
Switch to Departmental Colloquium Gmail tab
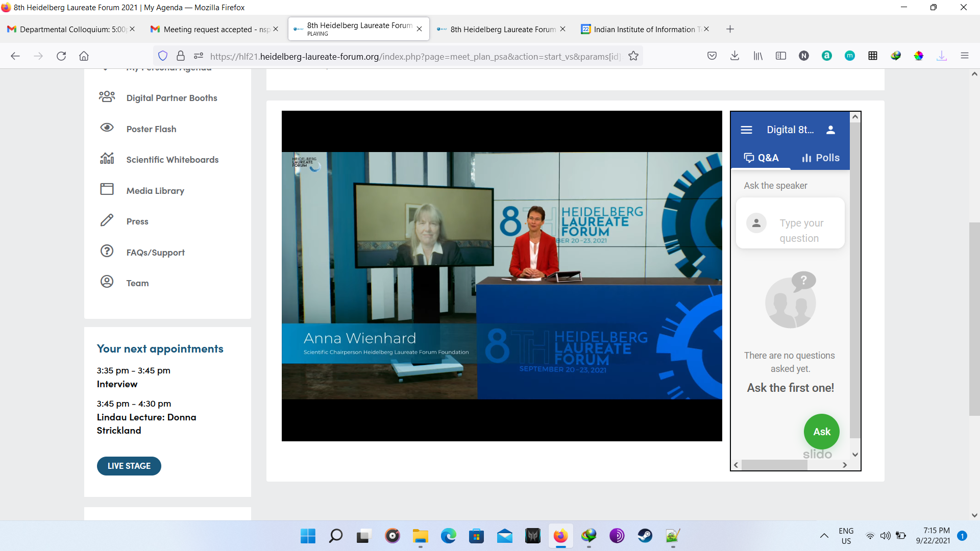(66, 29)
